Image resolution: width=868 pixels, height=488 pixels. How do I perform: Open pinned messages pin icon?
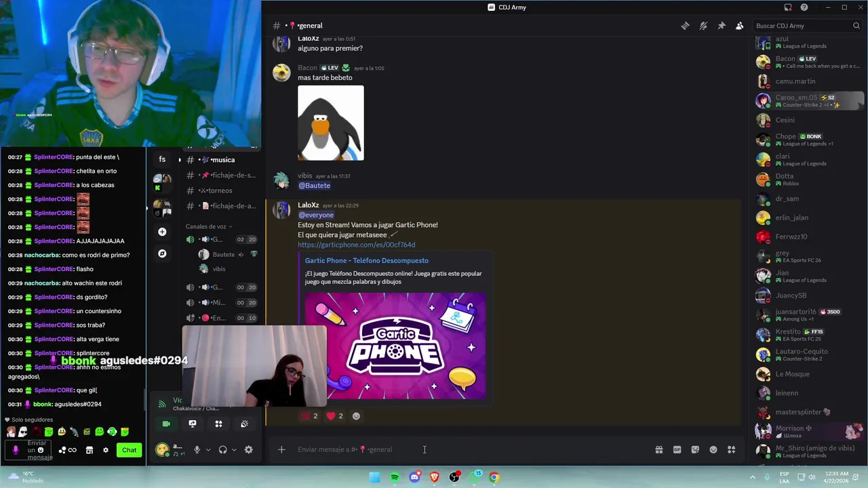tap(722, 26)
